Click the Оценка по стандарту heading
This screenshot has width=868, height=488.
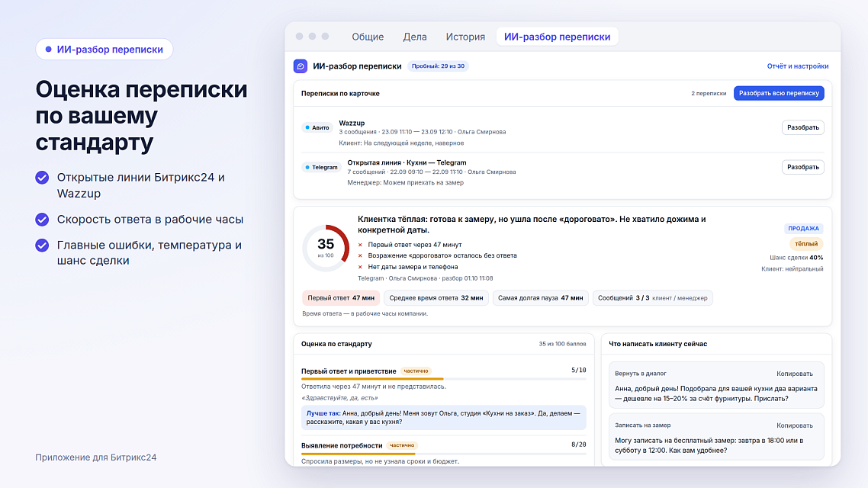336,344
